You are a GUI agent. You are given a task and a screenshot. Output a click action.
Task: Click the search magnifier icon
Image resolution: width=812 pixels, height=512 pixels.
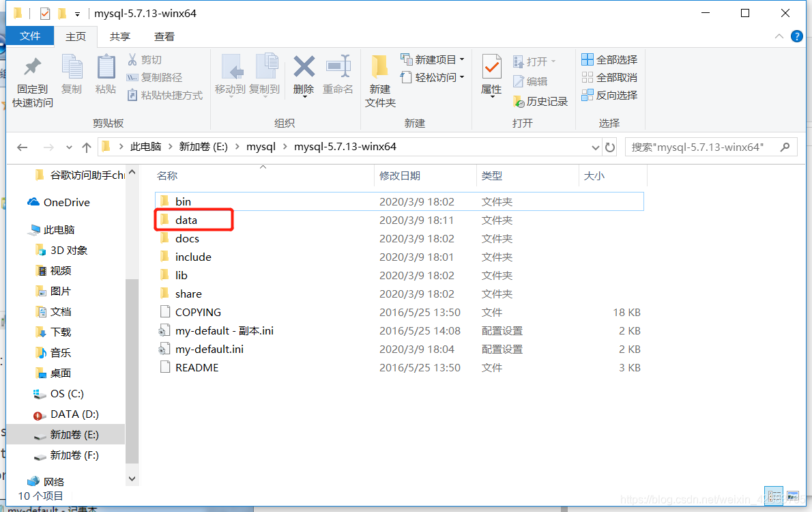coord(785,147)
